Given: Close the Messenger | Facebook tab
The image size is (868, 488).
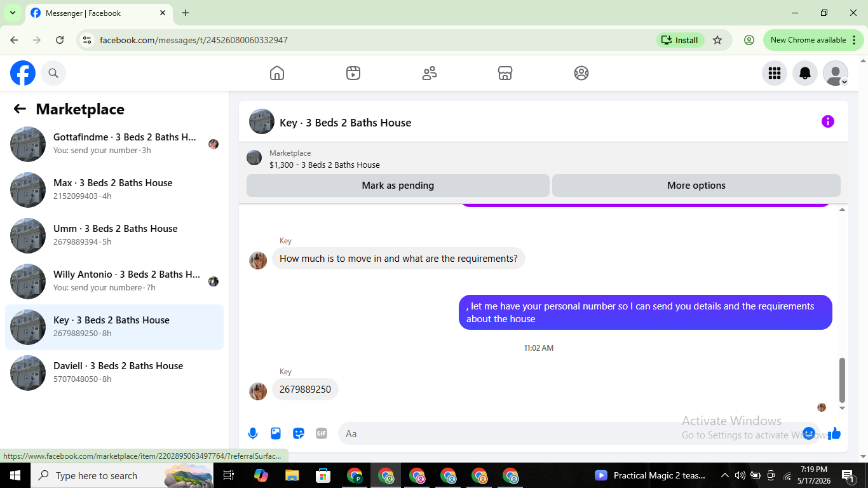Looking at the screenshot, I should click(163, 13).
